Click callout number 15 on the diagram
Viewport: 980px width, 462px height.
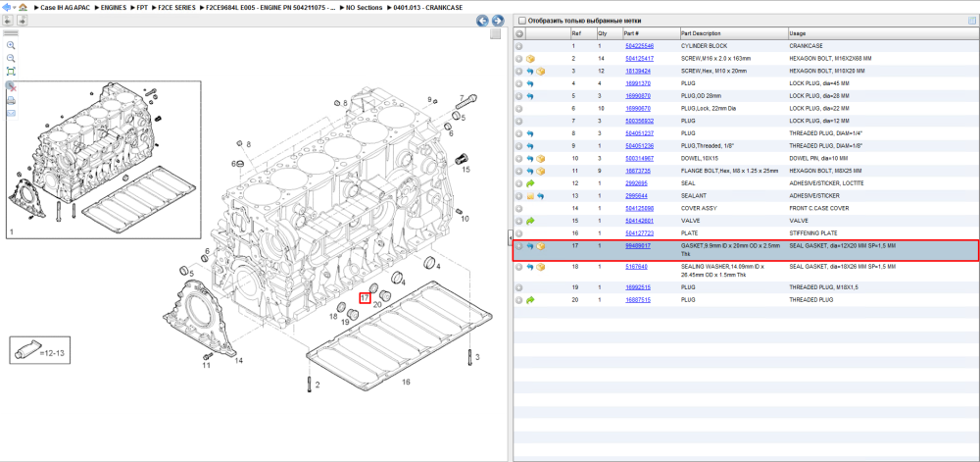tap(465, 170)
